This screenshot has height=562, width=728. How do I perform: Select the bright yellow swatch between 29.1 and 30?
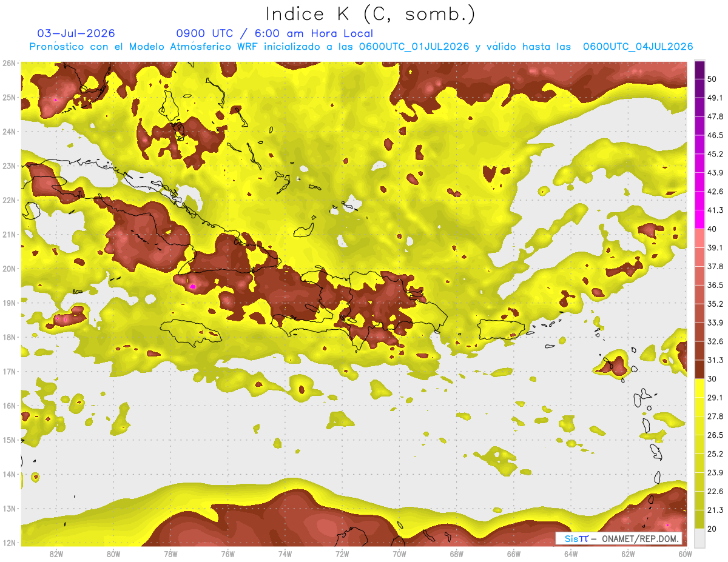click(x=699, y=388)
